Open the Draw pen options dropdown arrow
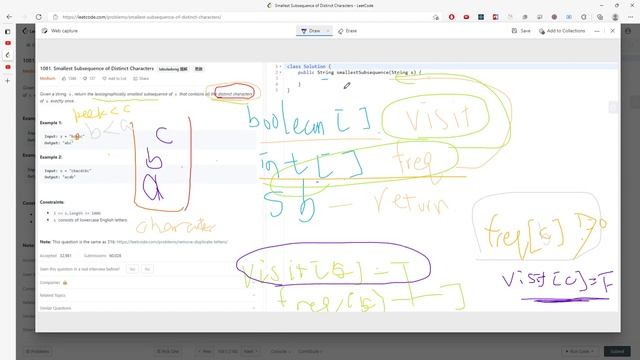Screen dimensions: 640x360 pos(328,31)
